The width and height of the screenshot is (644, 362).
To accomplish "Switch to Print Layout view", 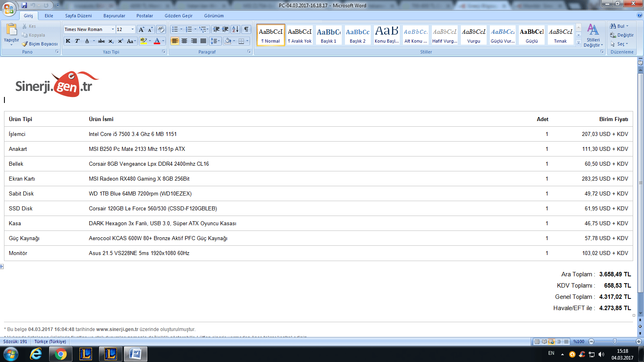I will click(x=537, y=341).
